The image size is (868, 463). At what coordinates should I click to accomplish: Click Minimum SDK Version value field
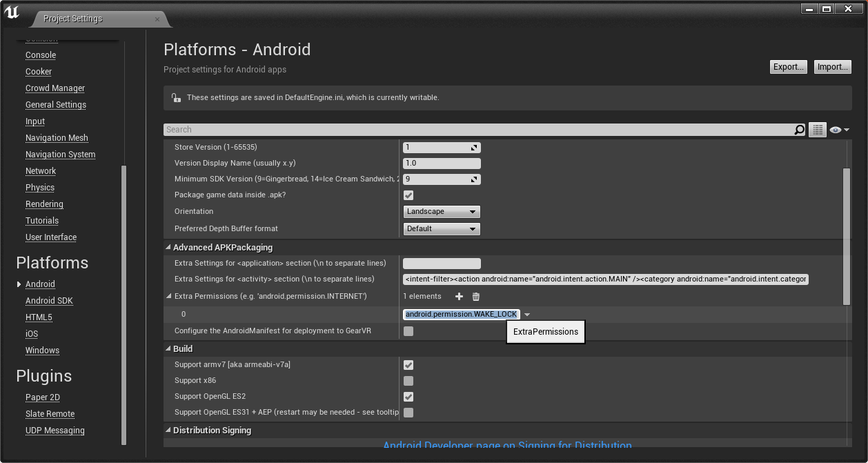[x=442, y=179]
